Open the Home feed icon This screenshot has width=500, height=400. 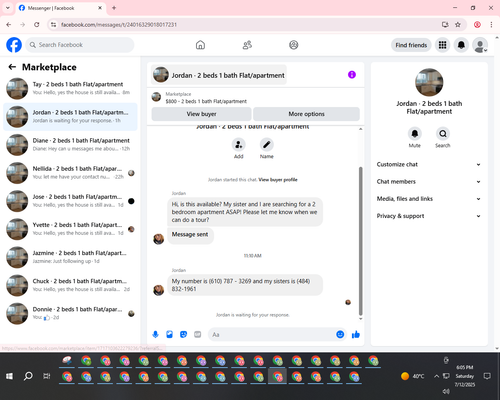pos(200,45)
